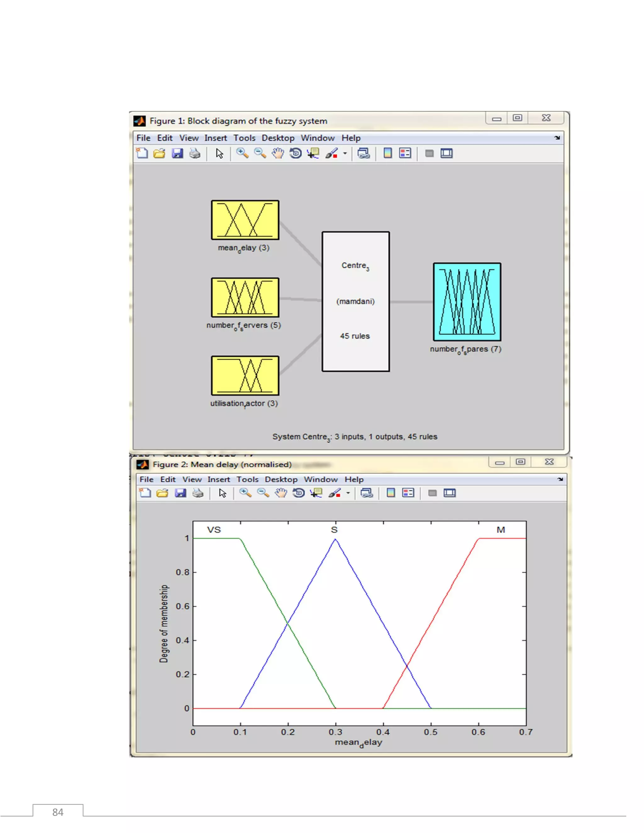644x833 pixels.
Task: Expand Brush dropdown arrow in Figure 2
Action: [x=348, y=493]
